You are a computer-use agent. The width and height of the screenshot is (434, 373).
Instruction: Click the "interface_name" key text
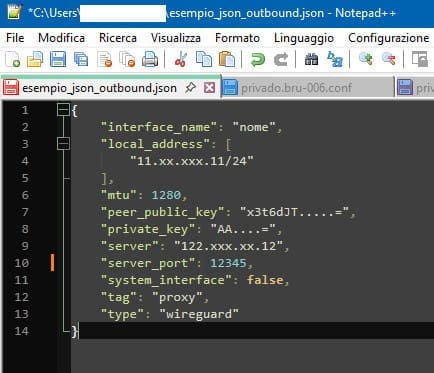(159, 127)
